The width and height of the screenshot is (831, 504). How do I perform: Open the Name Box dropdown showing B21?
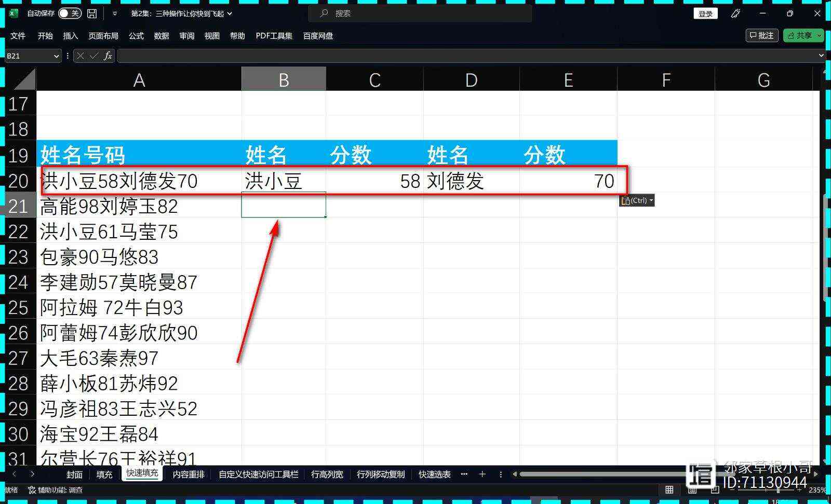pyautogui.click(x=57, y=56)
